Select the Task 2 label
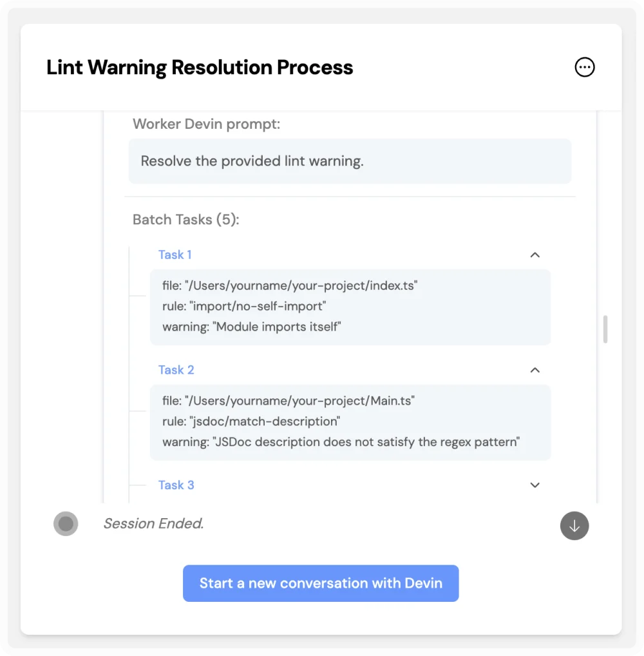 point(176,370)
